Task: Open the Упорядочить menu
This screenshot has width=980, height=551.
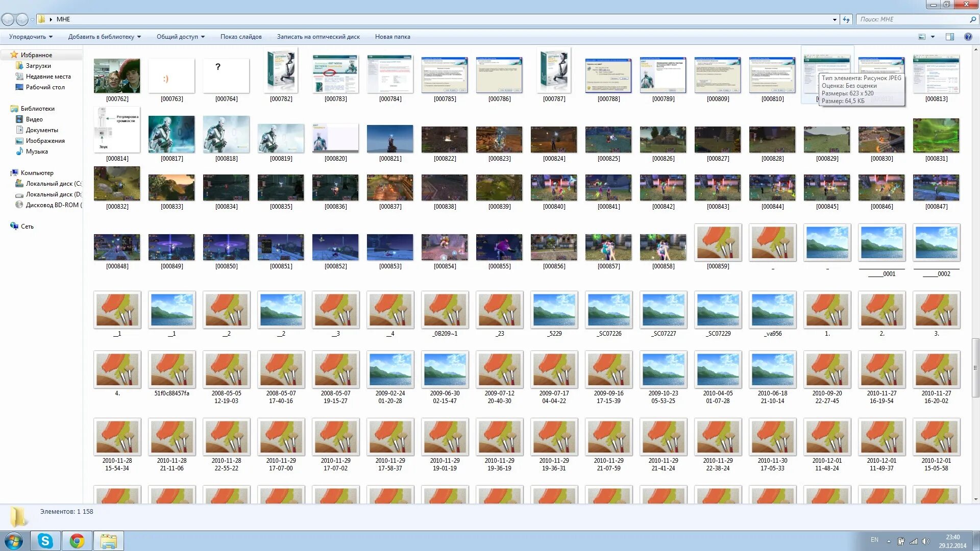Action: point(31,37)
